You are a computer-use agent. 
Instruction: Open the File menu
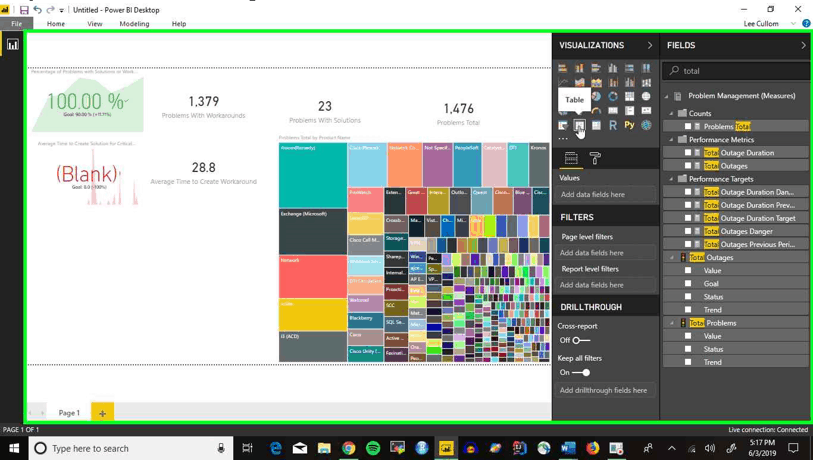click(17, 24)
